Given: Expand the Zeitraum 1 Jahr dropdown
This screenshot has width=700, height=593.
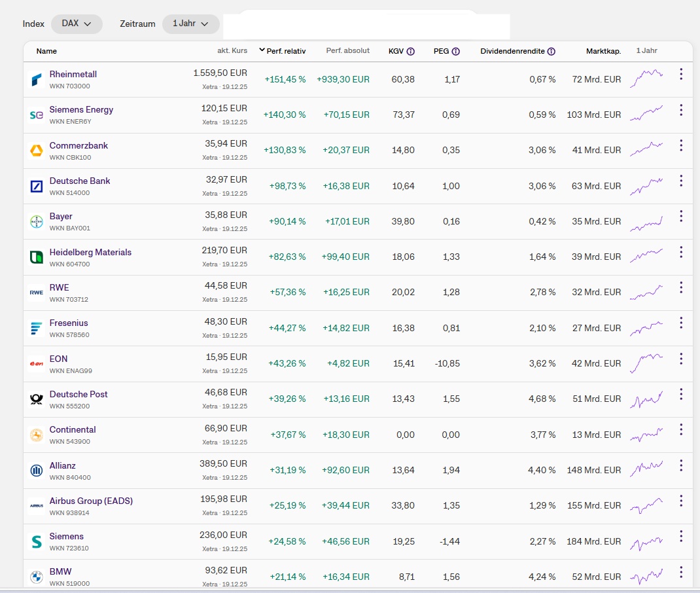Looking at the screenshot, I should [x=190, y=24].
